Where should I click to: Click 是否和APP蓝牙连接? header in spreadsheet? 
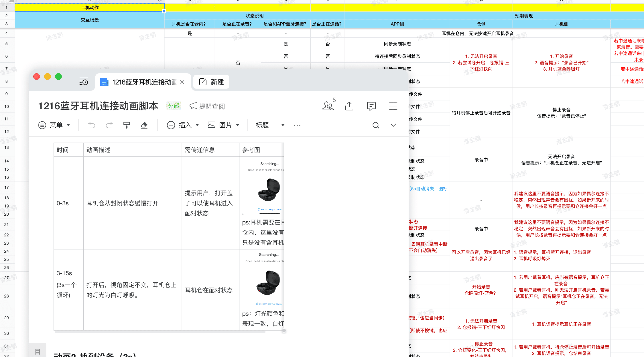pyautogui.click(x=285, y=24)
